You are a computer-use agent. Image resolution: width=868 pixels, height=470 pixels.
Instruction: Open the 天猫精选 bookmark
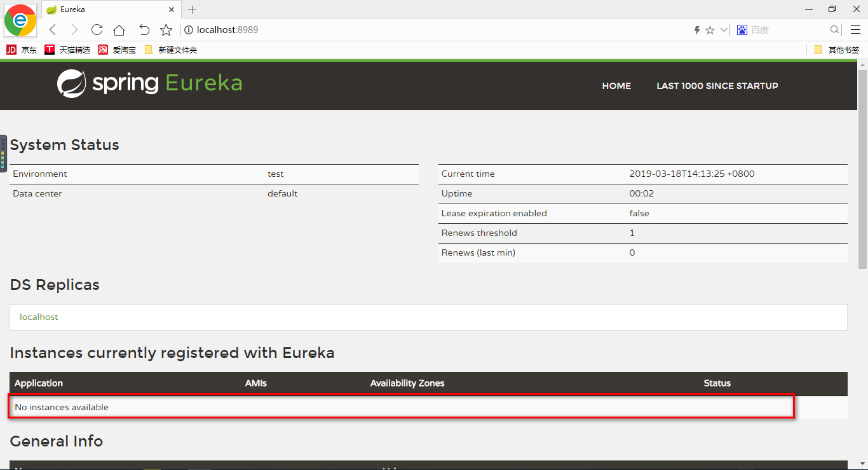click(x=67, y=50)
